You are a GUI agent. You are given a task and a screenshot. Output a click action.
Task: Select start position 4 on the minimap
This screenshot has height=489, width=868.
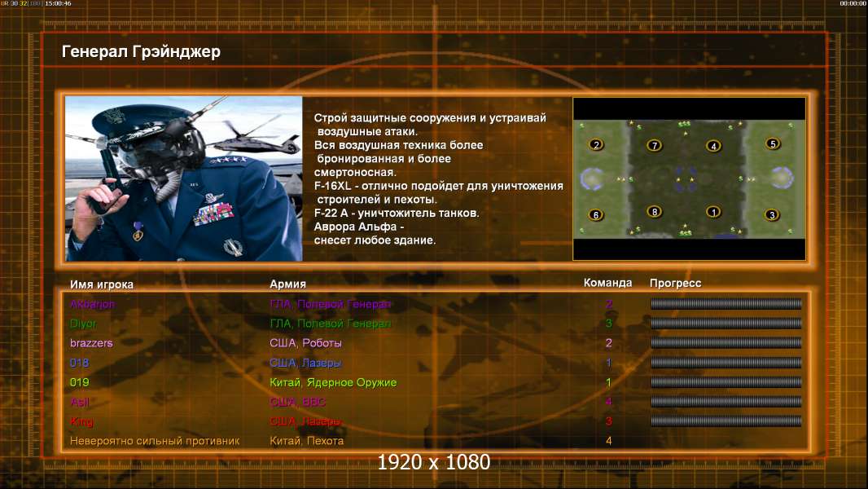713,146
